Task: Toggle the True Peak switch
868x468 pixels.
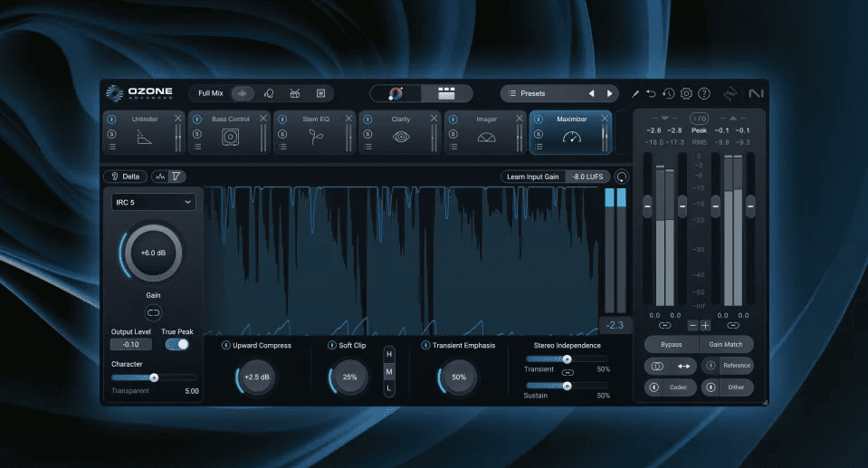Action: (x=177, y=344)
